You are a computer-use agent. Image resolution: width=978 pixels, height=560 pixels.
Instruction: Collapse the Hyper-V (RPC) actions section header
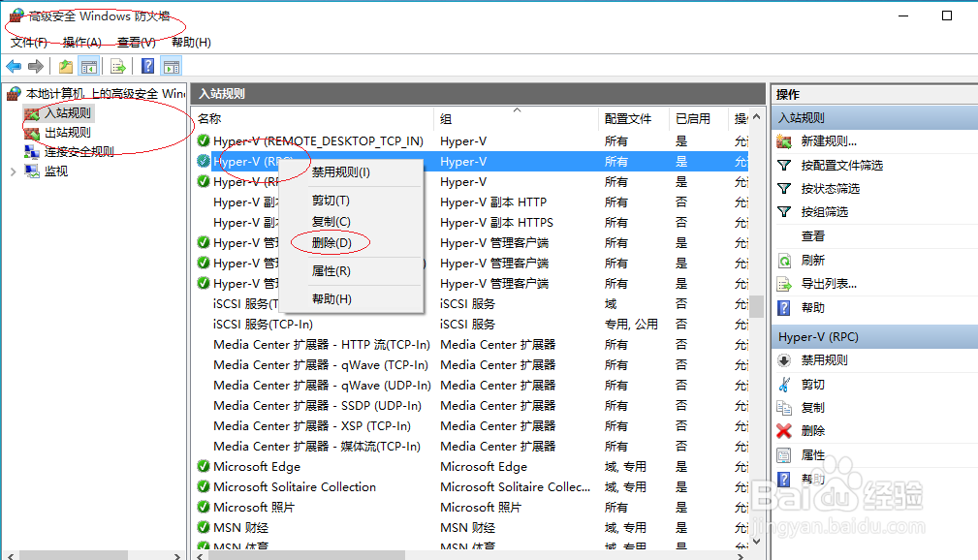coord(874,337)
